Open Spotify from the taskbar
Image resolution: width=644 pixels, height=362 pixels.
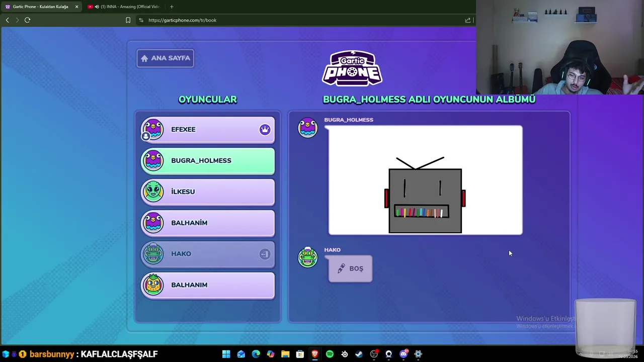[x=330, y=354]
